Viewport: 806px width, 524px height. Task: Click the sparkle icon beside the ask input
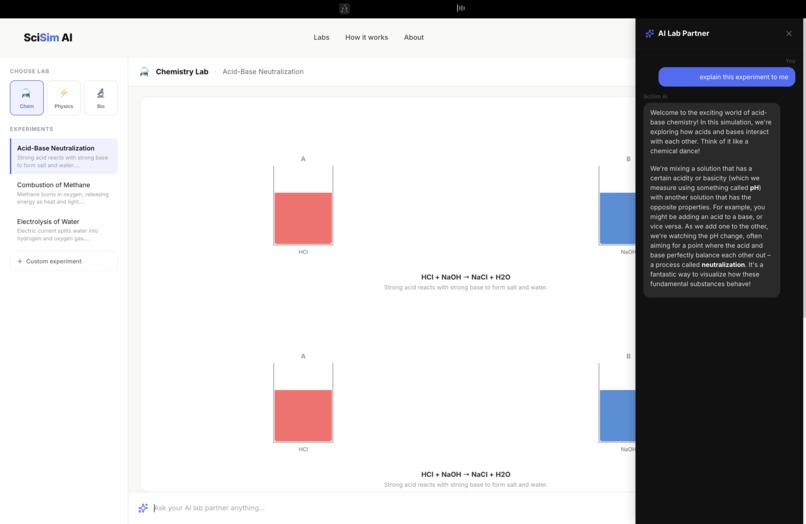143,508
